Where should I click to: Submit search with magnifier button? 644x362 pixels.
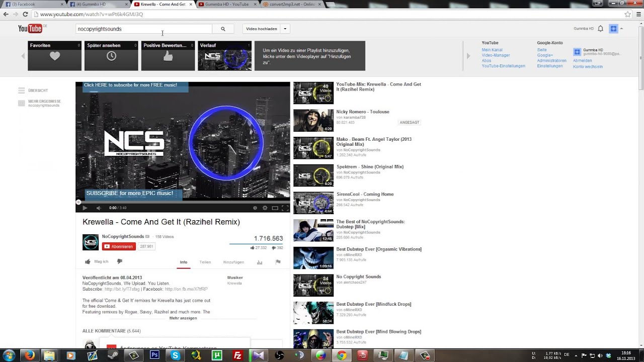(223, 29)
